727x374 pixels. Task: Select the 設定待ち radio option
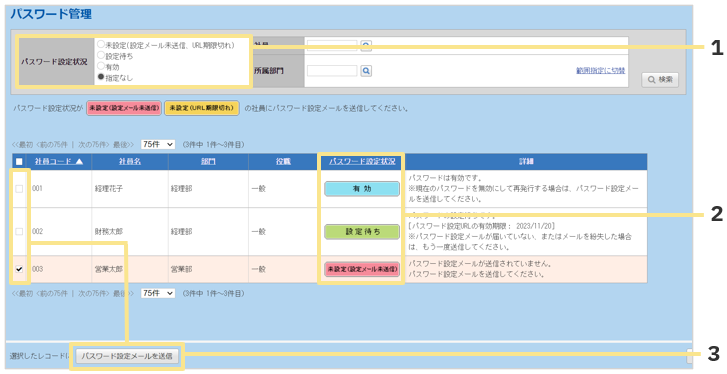[x=101, y=56]
